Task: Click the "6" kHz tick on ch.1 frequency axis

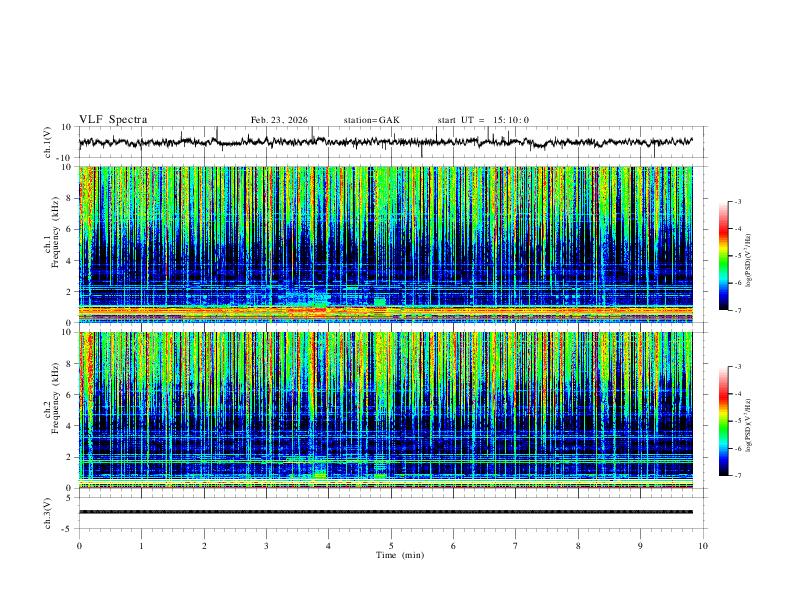Action: coord(69,230)
